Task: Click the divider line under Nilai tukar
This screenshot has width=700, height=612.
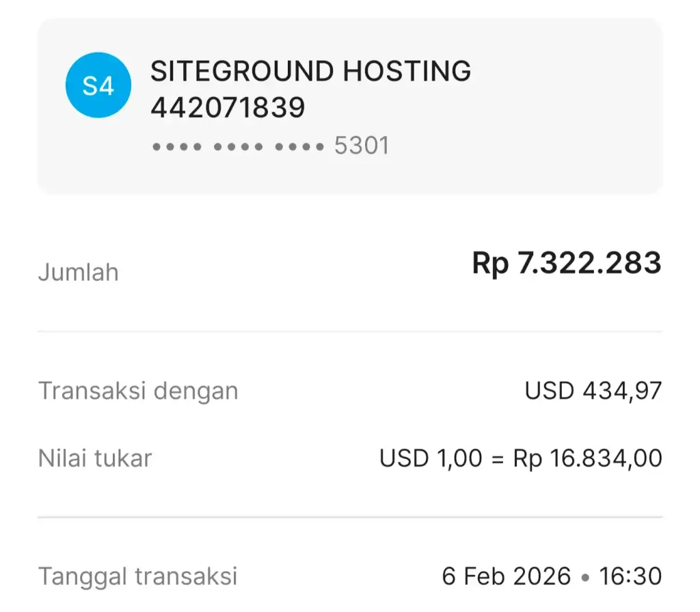Action: point(349,517)
